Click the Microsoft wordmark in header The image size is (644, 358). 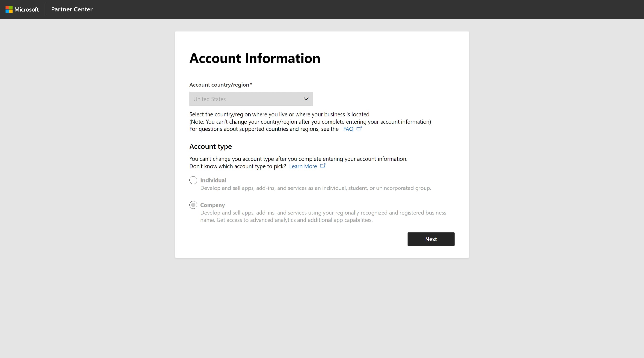tap(26, 9)
